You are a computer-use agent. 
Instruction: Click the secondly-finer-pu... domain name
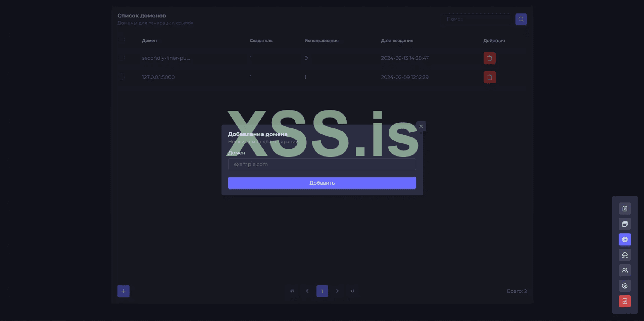(x=166, y=58)
